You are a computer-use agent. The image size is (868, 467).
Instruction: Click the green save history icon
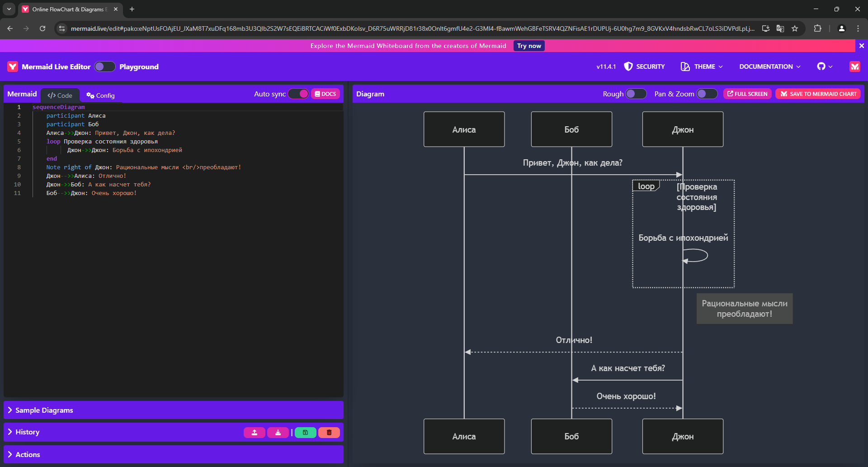306,433
